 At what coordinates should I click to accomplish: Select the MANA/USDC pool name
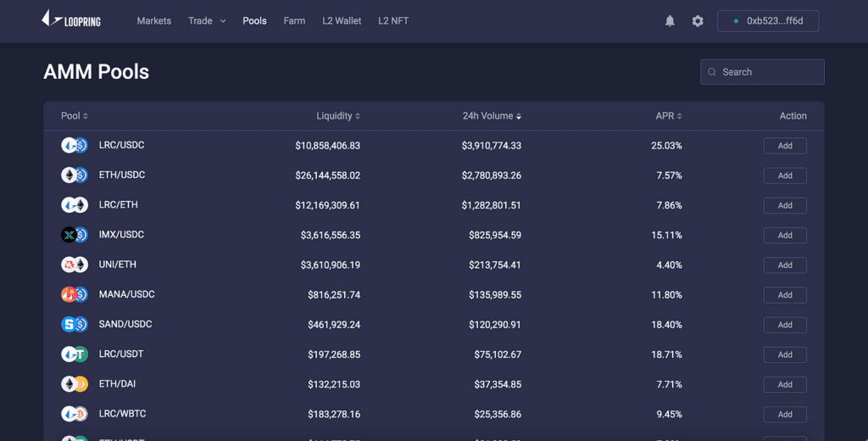(127, 295)
